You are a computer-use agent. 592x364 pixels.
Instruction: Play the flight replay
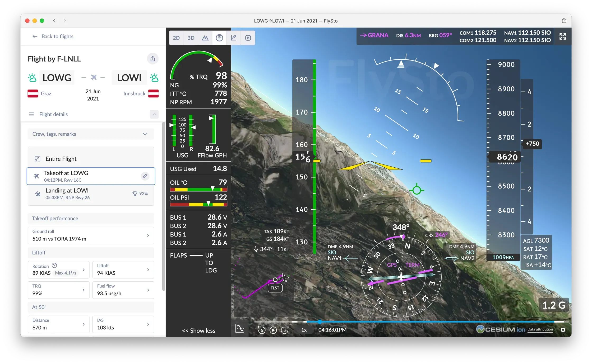[273, 330]
